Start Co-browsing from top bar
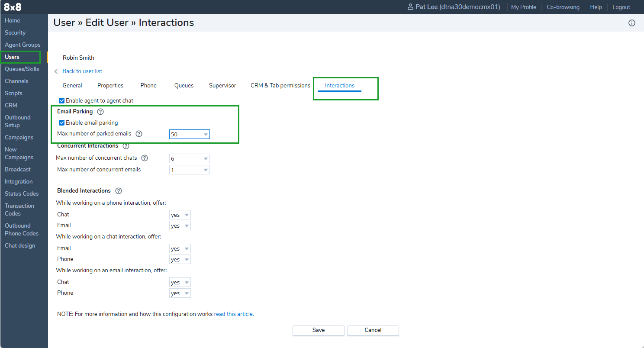 pos(563,7)
